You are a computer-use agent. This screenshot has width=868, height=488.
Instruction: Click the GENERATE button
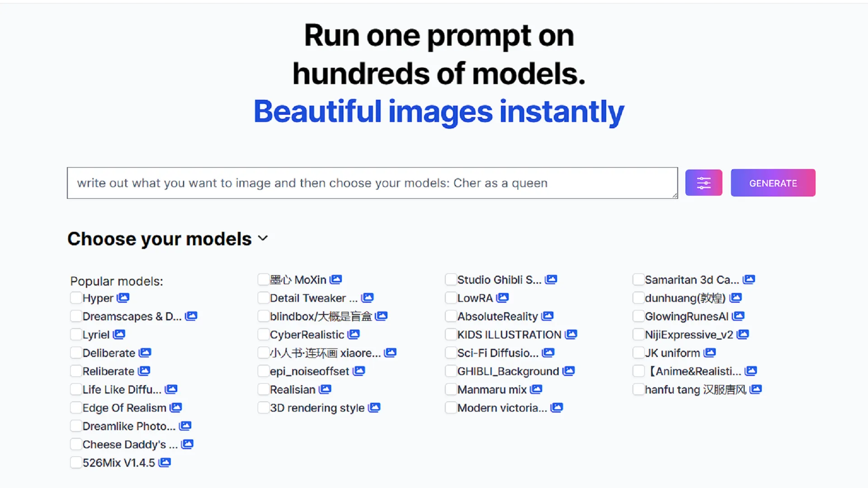pos(773,183)
